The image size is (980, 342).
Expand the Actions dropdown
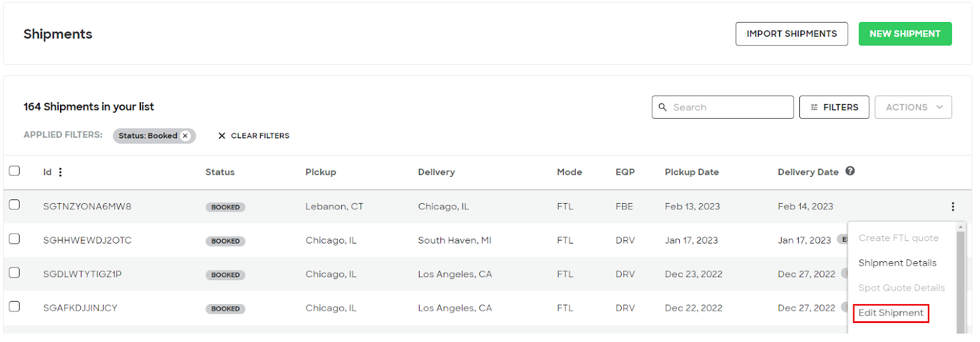coord(913,107)
